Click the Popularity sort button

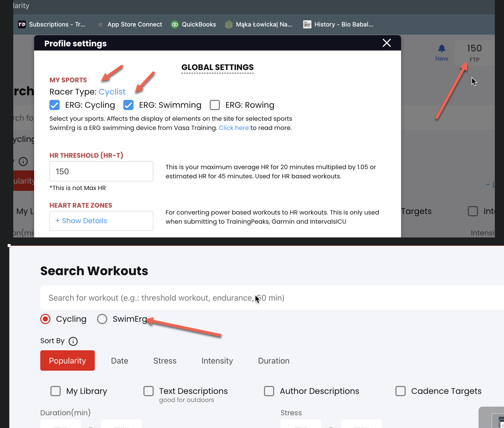click(x=68, y=361)
